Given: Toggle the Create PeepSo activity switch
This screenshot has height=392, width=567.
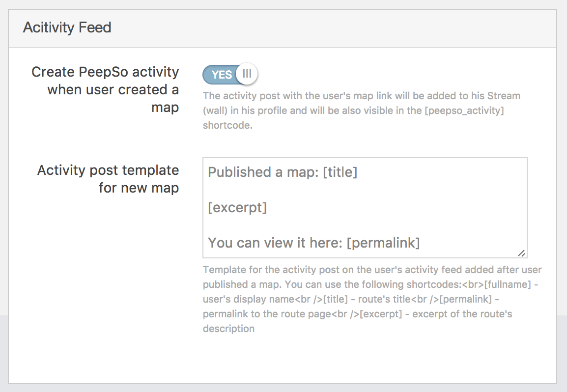Looking at the screenshot, I should (230, 75).
